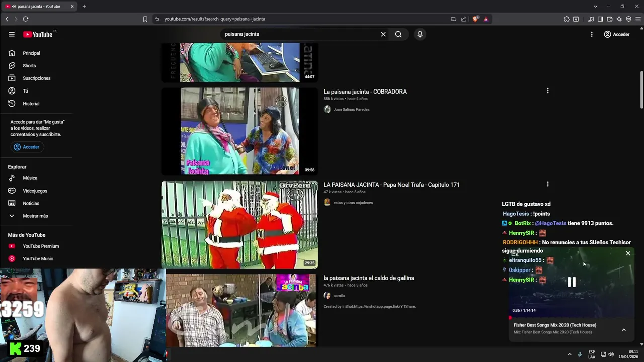The width and height of the screenshot is (644, 362).
Task: Open the Brave playlist music note icon
Action: tap(591, 19)
